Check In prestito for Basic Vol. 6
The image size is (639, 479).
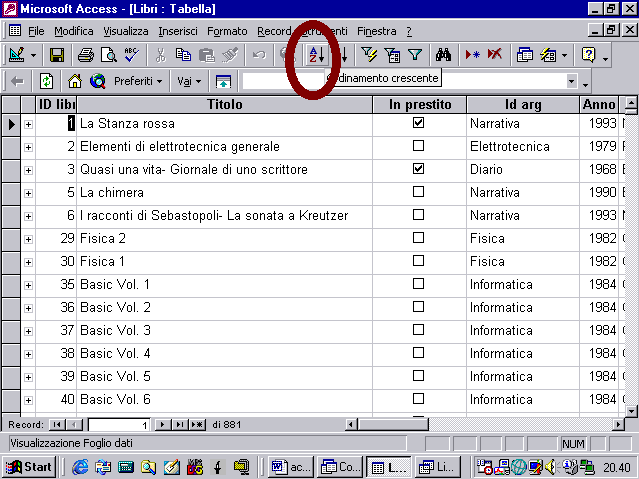coord(419,399)
